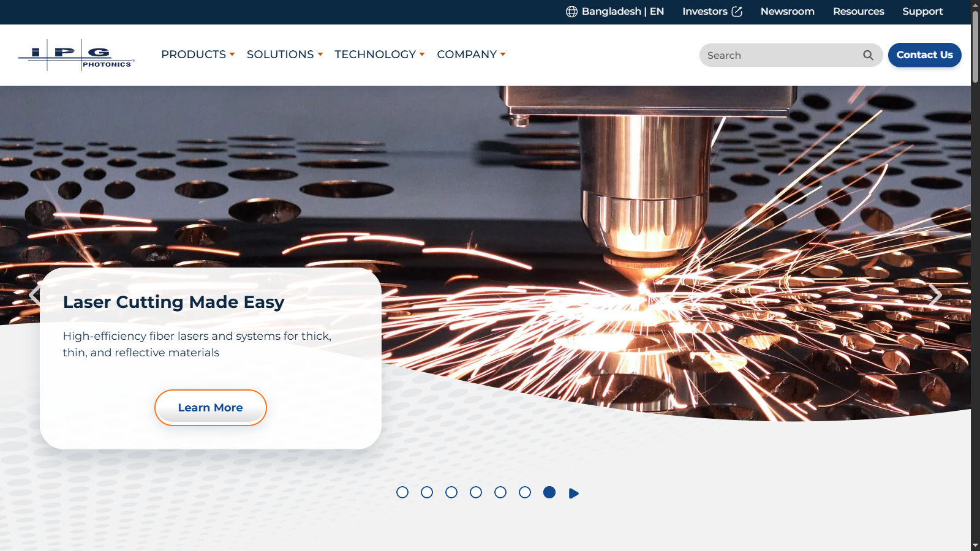
Task: Select the second carousel dot
Action: [427, 492]
